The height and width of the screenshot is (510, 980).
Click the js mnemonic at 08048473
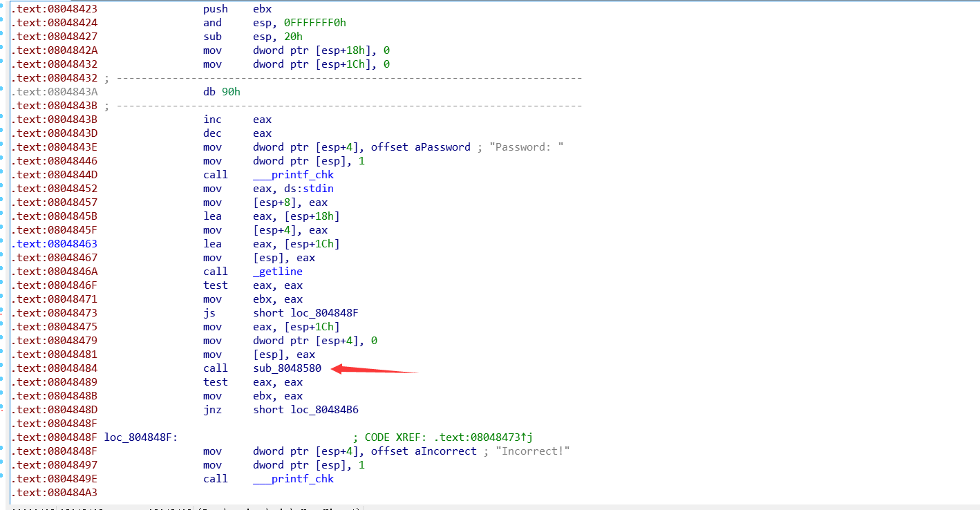209,313
